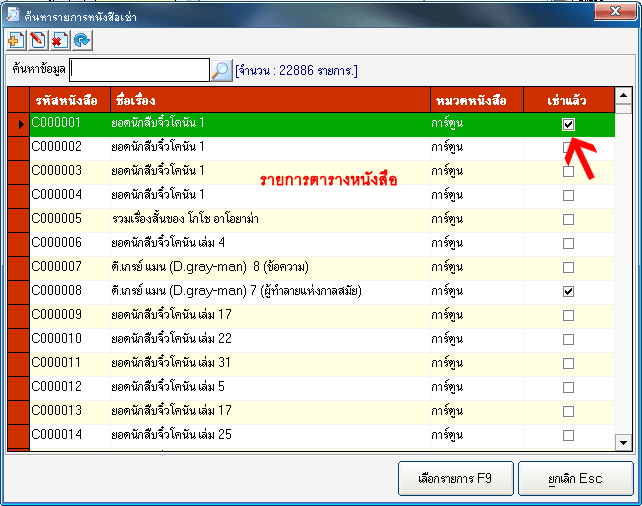Select book code C000012 cell
Viewport: 642px width, 506px height.
[70, 387]
